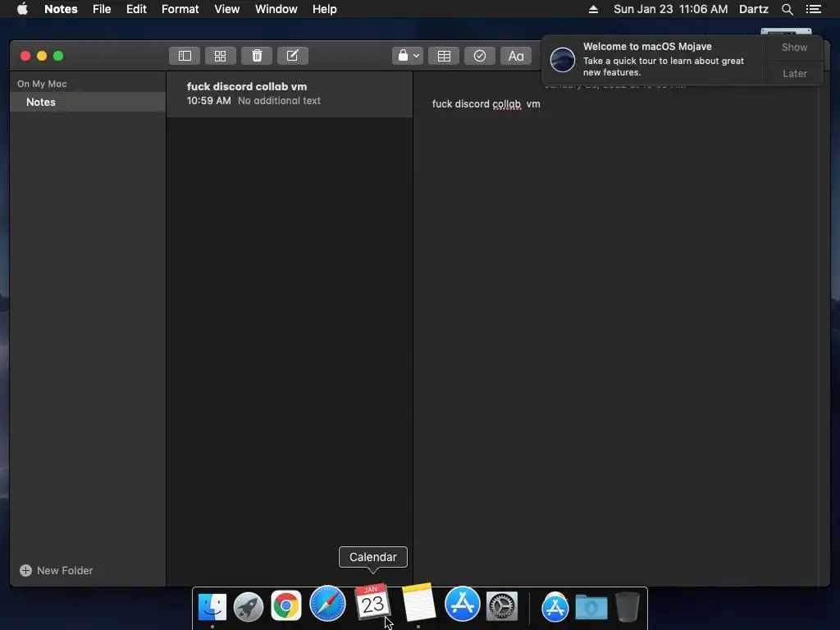Viewport: 840px width, 630px height.
Task: Open Finder from the Dock
Action: (x=212, y=606)
